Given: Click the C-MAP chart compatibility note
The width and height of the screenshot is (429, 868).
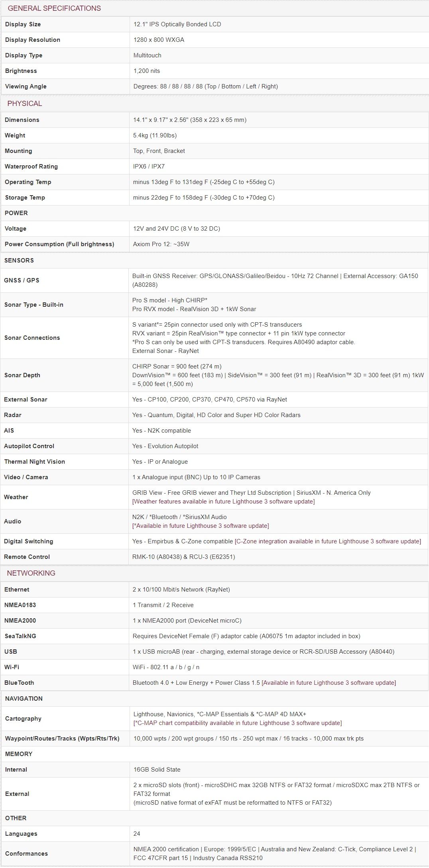Looking at the screenshot, I should (237, 723).
